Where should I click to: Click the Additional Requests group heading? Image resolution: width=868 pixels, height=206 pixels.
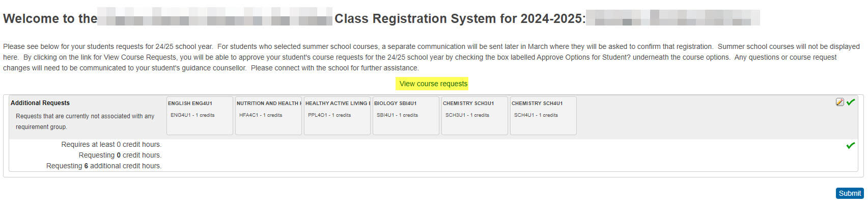click(x=40, y=103)
